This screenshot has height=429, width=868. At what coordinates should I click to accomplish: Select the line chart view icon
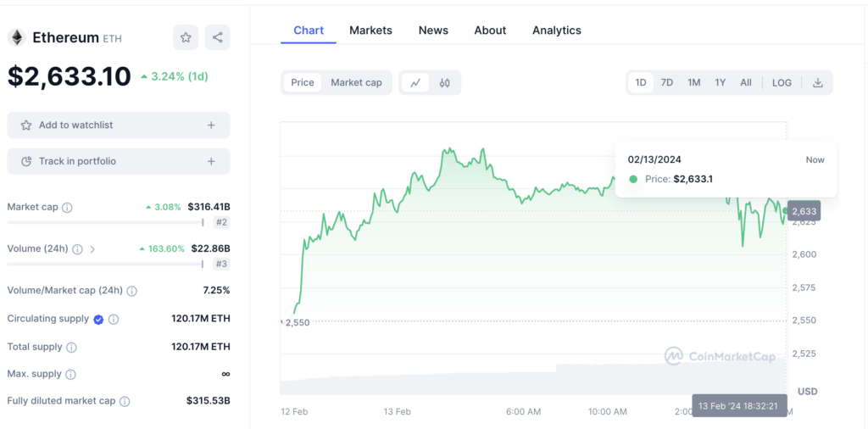click(x=415, y=82)
